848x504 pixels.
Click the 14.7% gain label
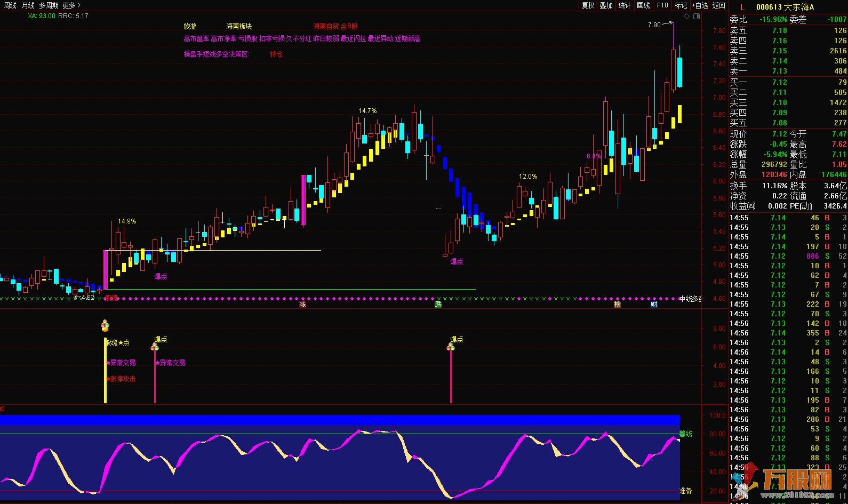click(x=367, y=111)
